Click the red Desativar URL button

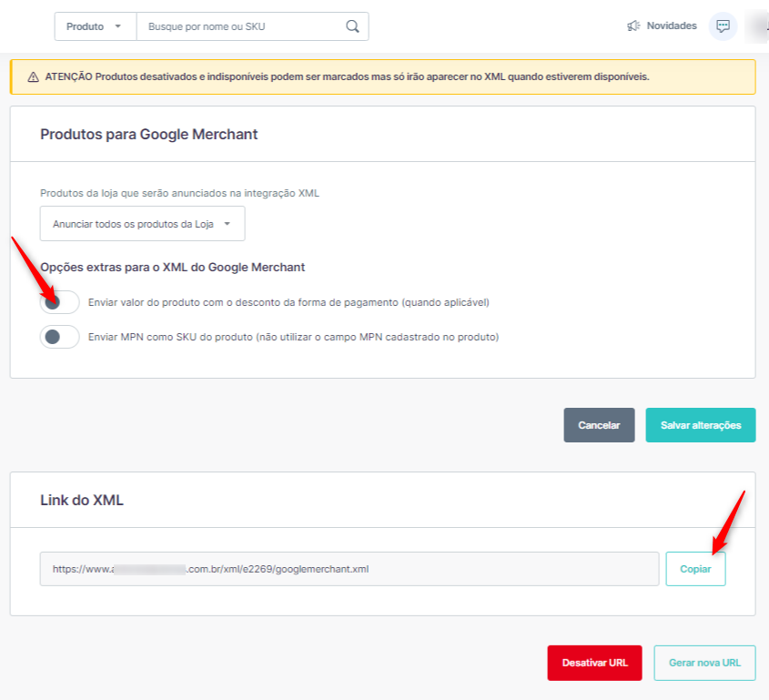[x=593, y=663]
